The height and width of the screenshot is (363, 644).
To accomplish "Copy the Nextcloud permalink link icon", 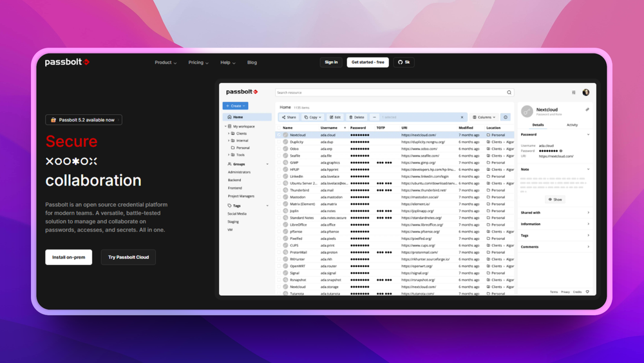I will point(587,110).
